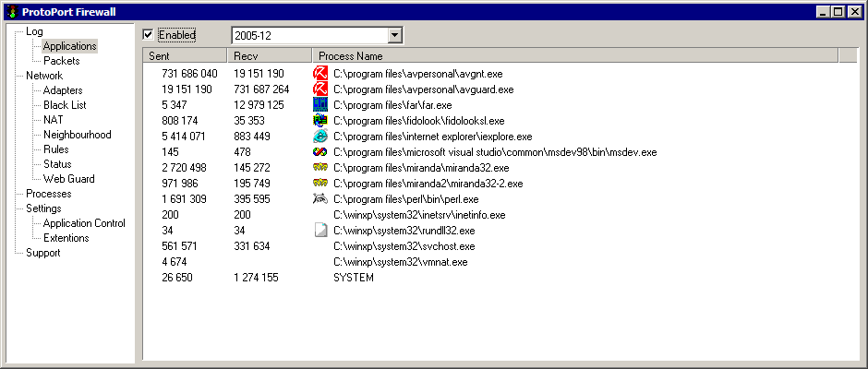Click the rundll32.exe file icon

(321, 231)
